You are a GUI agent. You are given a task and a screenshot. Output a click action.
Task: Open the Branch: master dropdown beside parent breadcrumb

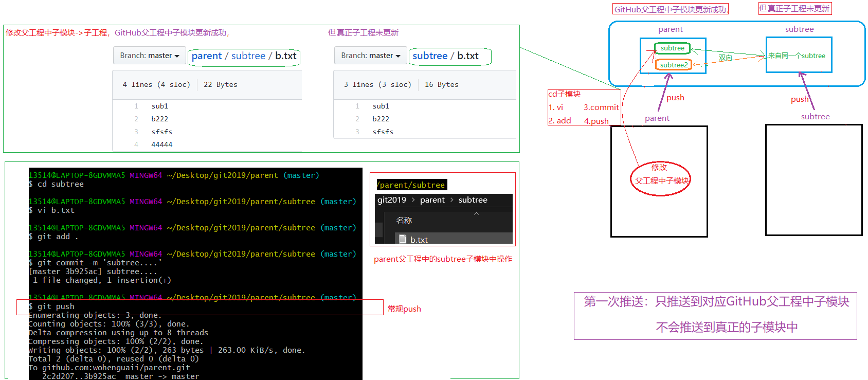149,56
